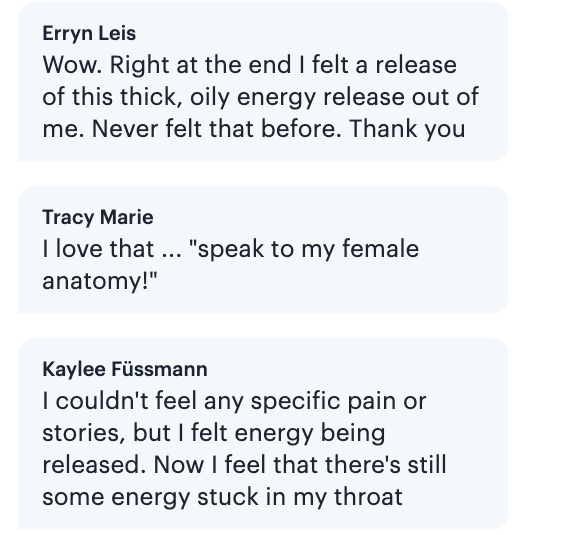Click the sender name Kaylee Füssmann
This screenshot has height=535, width=562.
click(125, 369)
